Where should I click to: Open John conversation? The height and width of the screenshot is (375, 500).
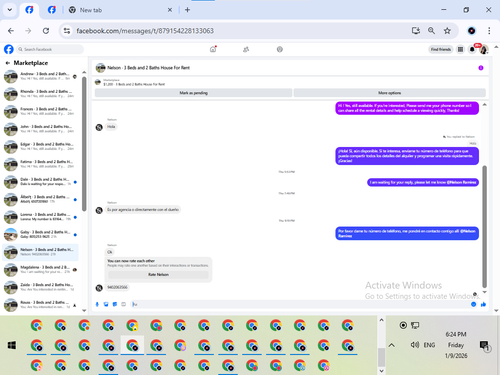(40, 129)
